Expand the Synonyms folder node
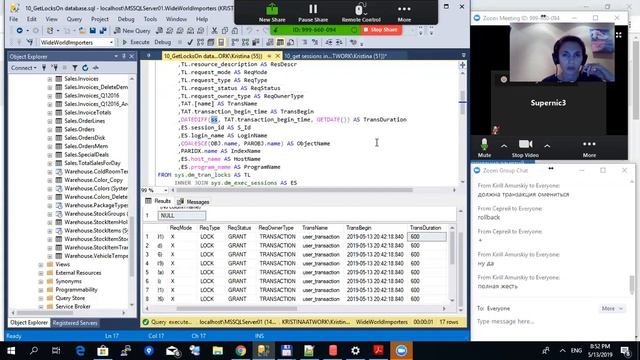Screen dimensions: 640x360 (x=41, y=281)
